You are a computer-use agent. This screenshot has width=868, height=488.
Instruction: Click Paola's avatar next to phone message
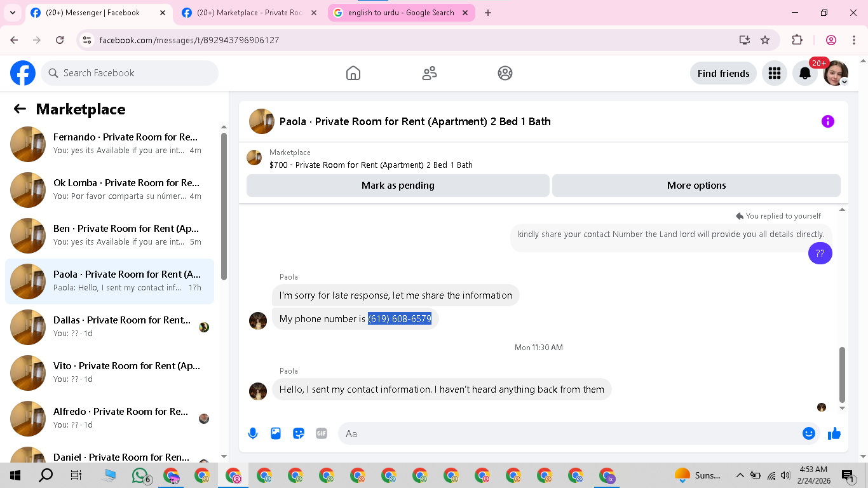258,321
